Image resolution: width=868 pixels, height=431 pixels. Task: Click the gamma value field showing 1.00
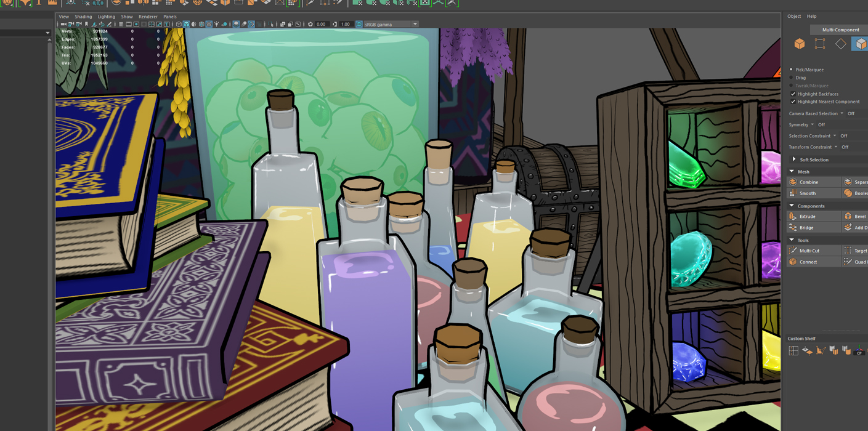[345, 25]
